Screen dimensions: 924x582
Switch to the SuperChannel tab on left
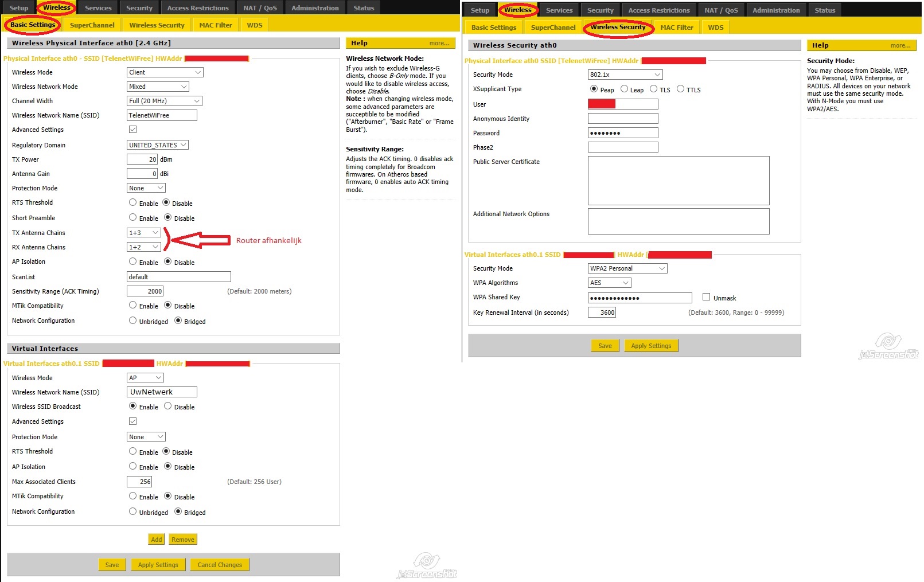92,25
